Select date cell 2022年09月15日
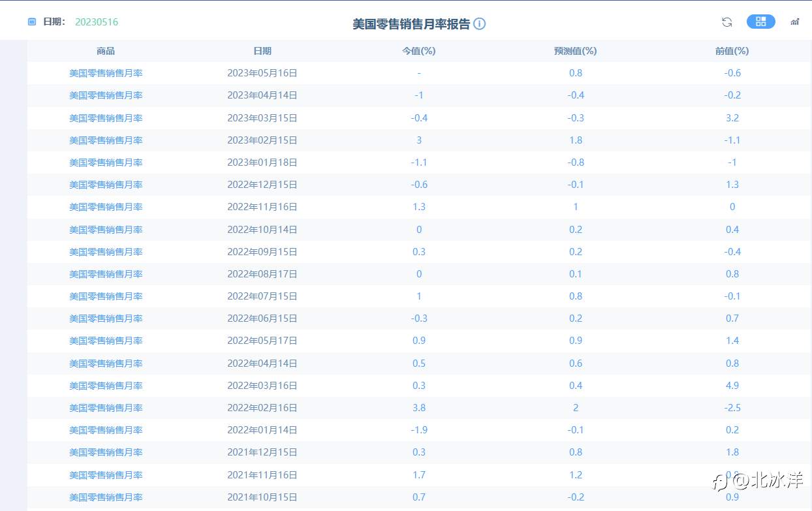Screen dimensions: 812x511 click(262, 252)
